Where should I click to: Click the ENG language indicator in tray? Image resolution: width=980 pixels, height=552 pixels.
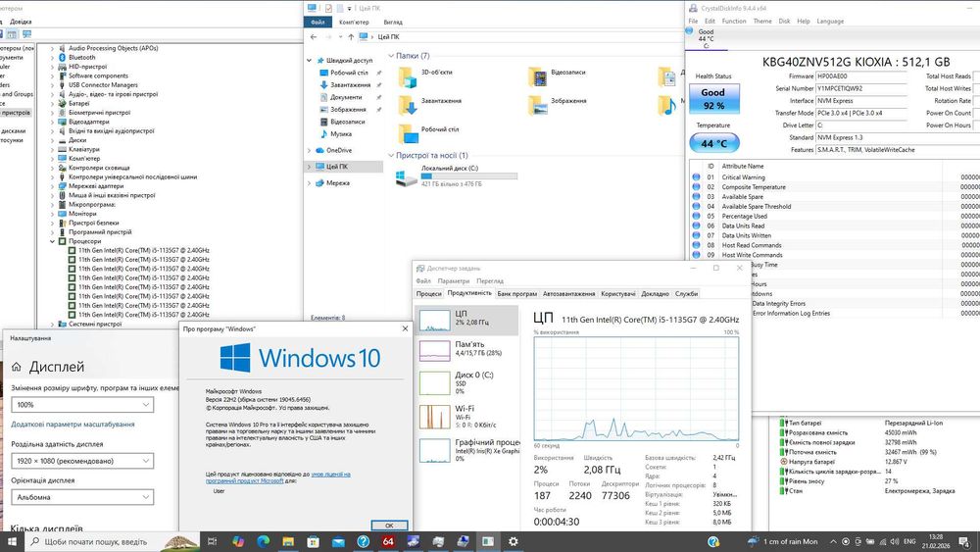[909, 541]
